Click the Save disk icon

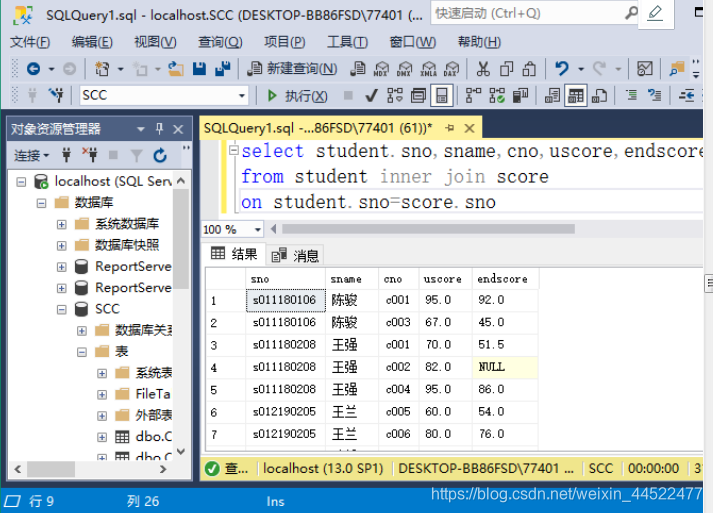coord(199,69)
